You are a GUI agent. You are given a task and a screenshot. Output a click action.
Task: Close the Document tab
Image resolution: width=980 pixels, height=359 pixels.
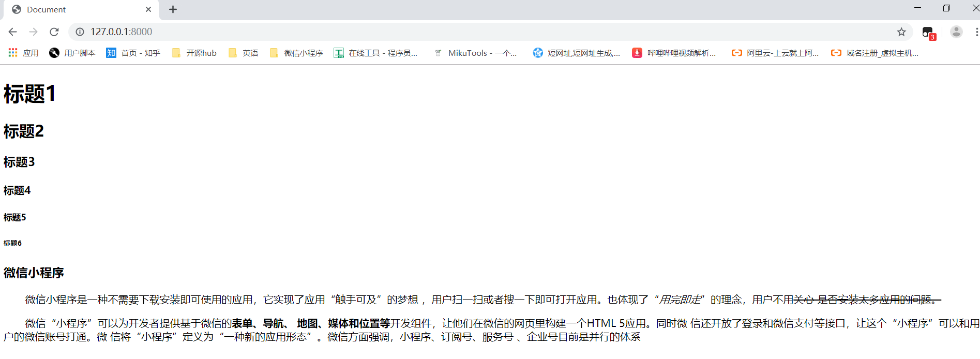coord(148,9)
